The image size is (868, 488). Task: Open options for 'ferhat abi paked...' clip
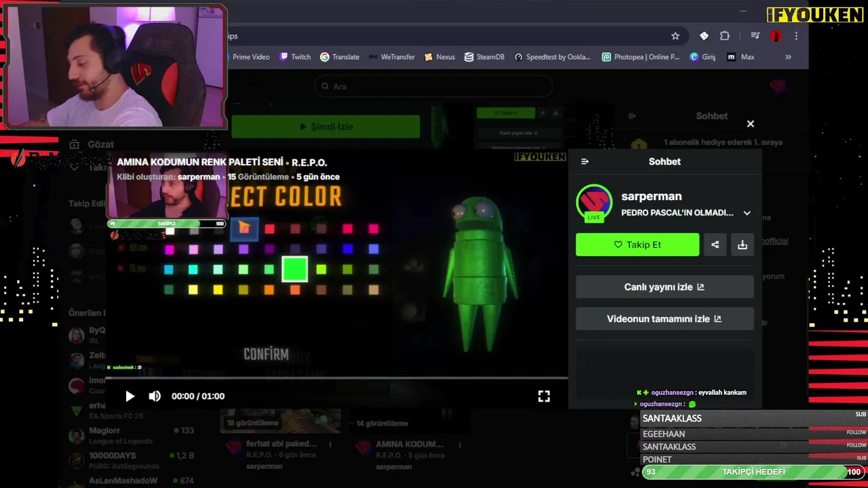[331, 445]
